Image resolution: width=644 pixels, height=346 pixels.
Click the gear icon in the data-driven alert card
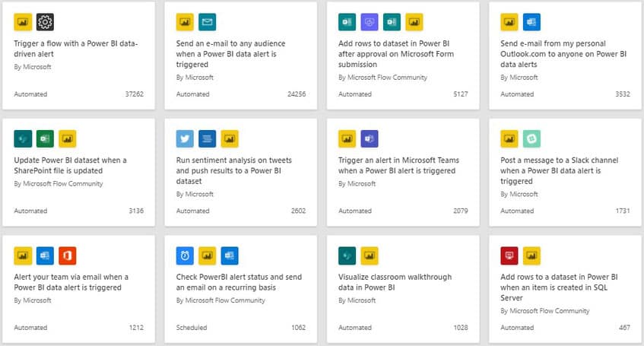[45, 22]
